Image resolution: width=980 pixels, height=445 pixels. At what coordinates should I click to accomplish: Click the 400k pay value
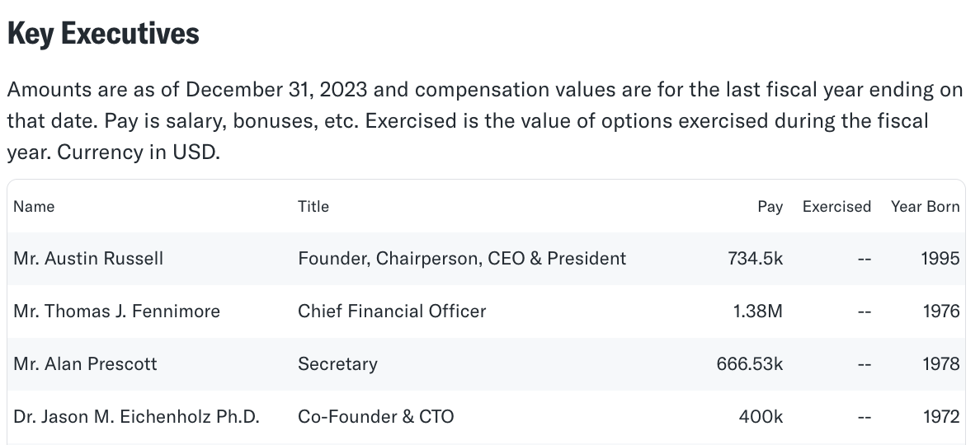click(761, 417)
